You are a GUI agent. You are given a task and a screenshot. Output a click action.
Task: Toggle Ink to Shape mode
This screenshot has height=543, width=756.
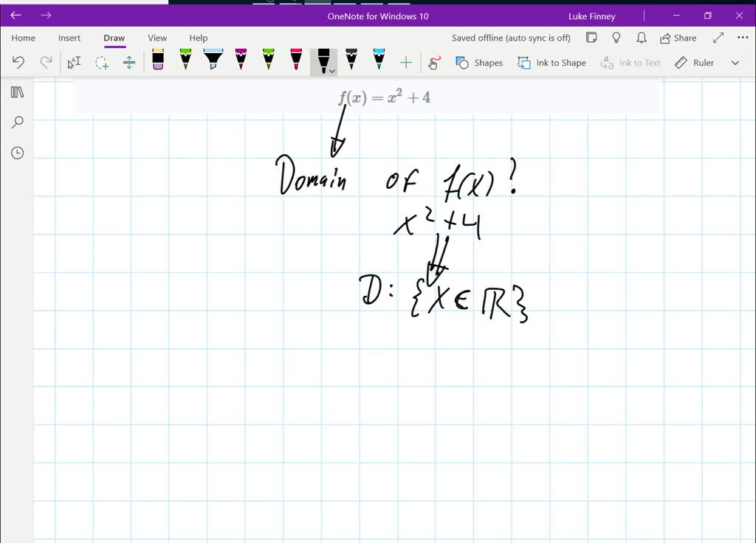(x=551, y=63)
